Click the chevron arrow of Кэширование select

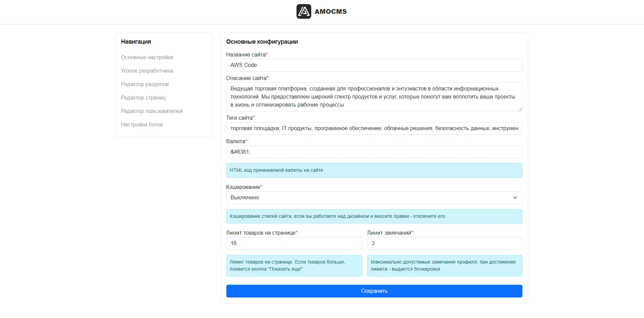pos(515,198)
